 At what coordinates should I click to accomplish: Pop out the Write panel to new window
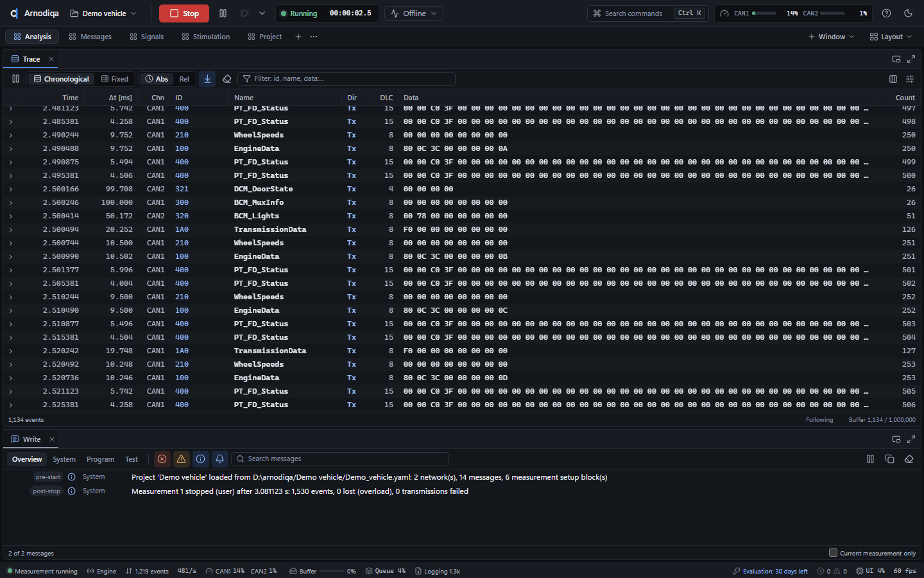pyautogui.click(x=896, y=439)
